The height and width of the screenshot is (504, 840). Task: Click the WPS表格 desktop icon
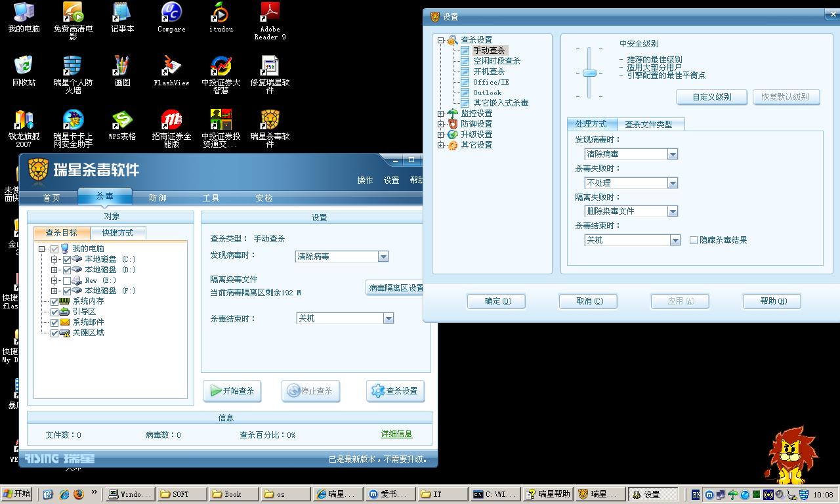[122, 125]
